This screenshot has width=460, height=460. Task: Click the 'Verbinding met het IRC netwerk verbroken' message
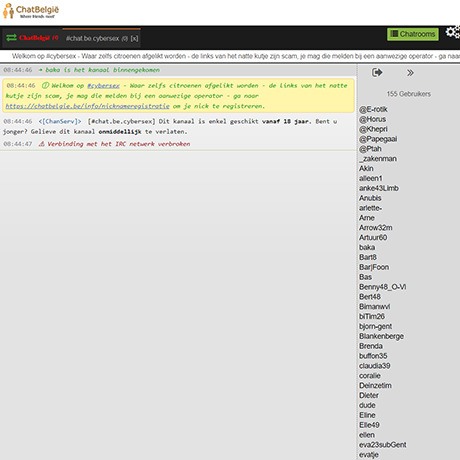click(119, 144)
